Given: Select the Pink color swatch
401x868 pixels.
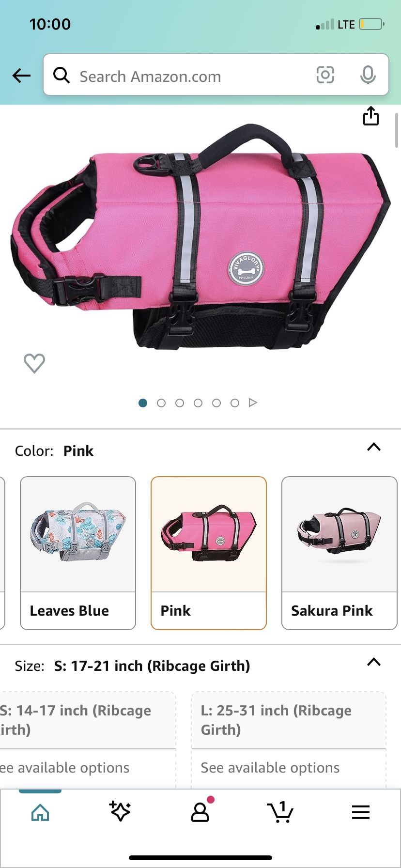Looking at the screenshot, I should pyautogui.click(x=209, y=553).
